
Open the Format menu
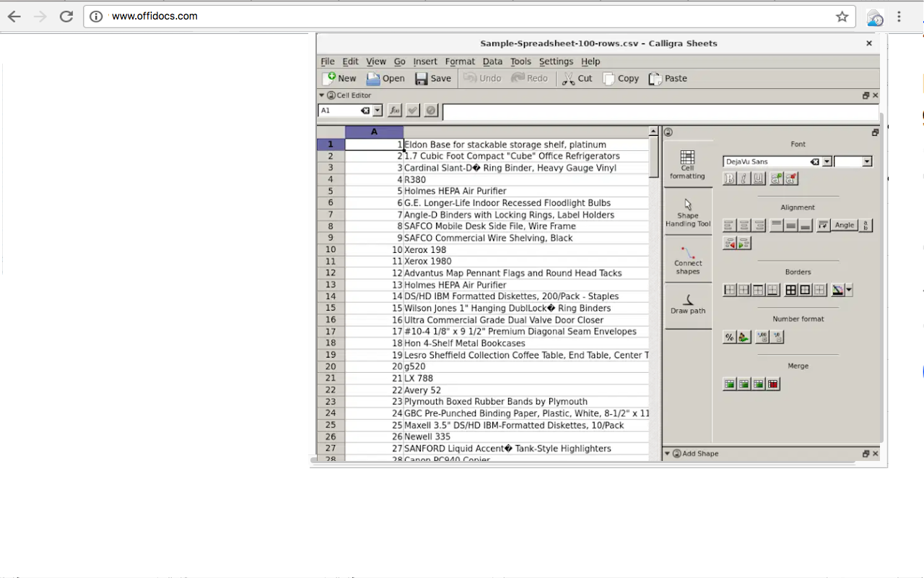(x=460, y=61)
